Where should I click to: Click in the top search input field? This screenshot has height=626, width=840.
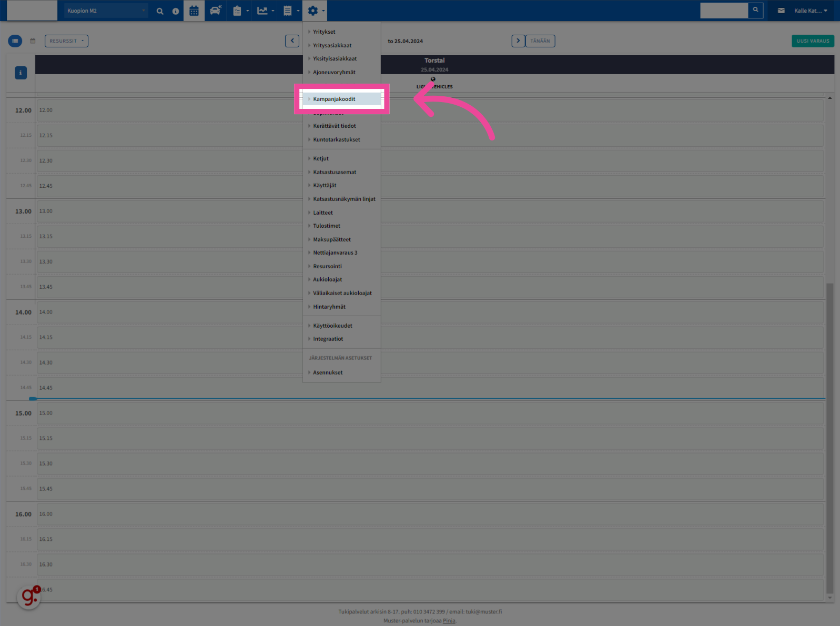(x=724, y=10)
